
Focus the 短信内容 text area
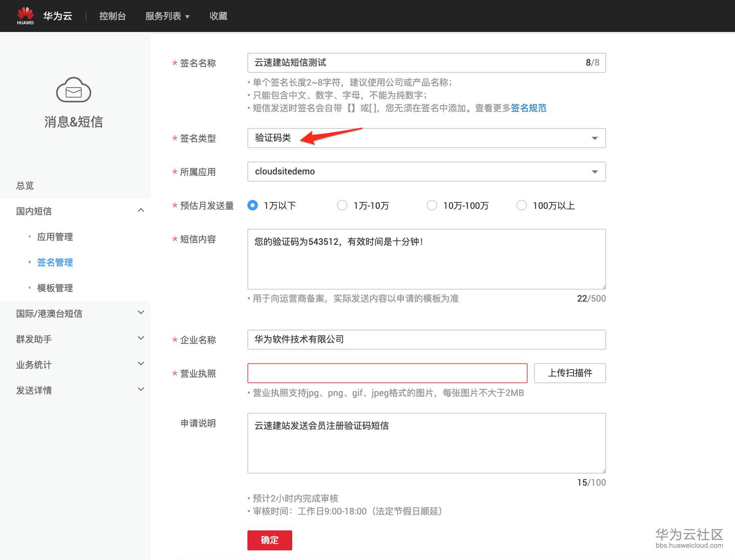coord(426,259)
